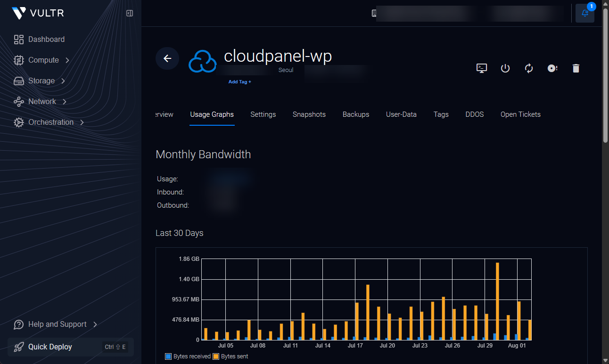
Task: Click the Last 30 Days heading
Action: [x=180, y=233]
